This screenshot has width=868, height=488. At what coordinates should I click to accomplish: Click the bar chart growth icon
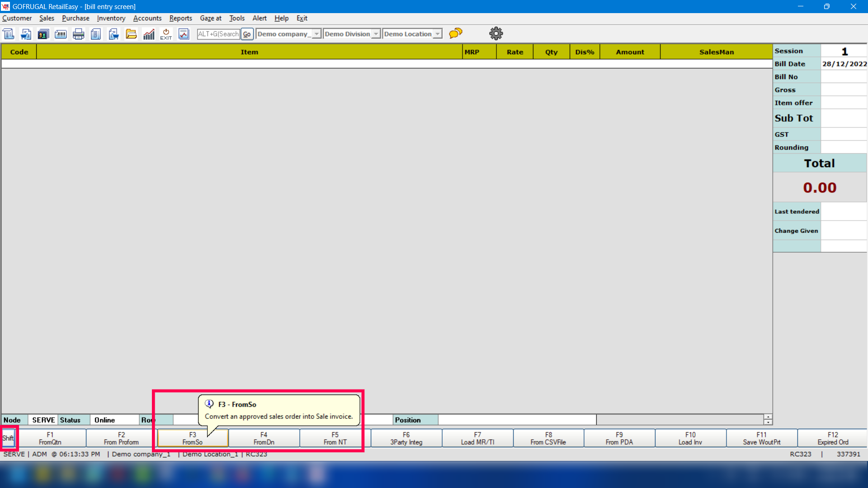[149, 34]
